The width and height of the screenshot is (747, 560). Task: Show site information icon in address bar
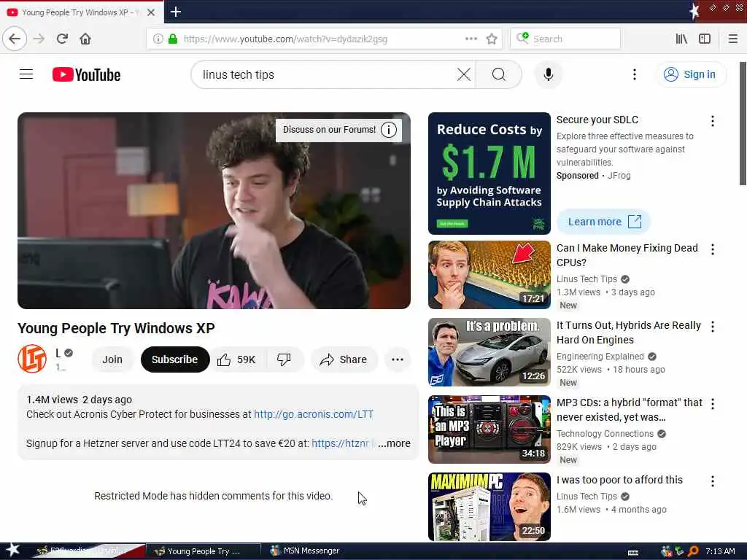click(x=158, y=39)
